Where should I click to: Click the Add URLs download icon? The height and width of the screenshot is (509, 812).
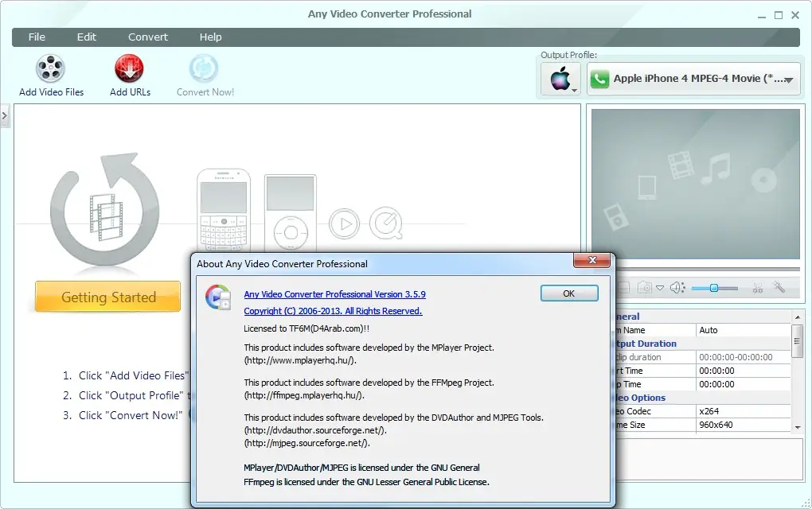[x=129, y=68]
